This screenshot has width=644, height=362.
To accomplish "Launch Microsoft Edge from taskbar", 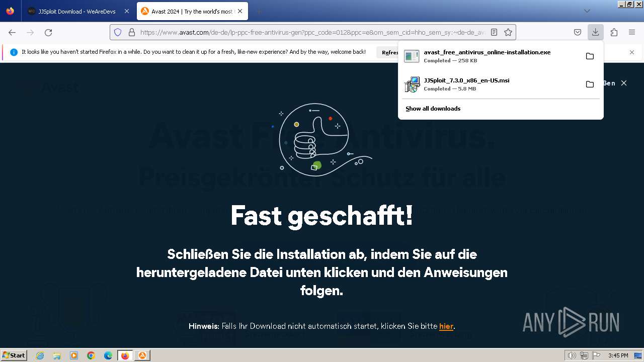I will click(x=108, y=355).
